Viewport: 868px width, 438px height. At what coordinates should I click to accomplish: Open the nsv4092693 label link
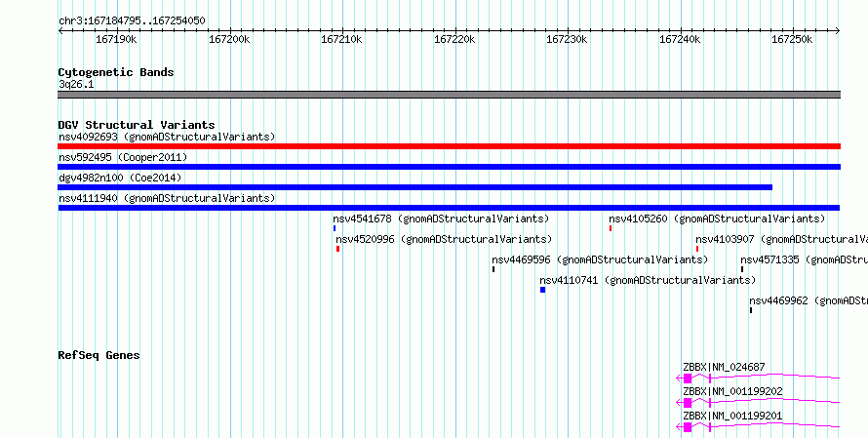pos(167,137)
